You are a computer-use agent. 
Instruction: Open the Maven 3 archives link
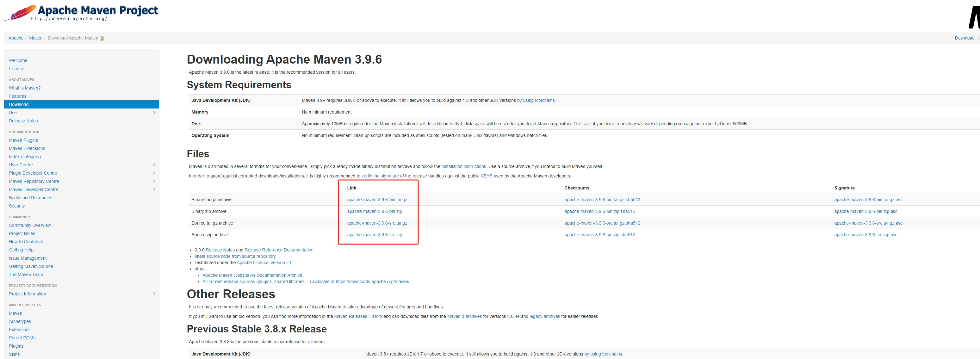pyautogui.click(x=464, y=316)
